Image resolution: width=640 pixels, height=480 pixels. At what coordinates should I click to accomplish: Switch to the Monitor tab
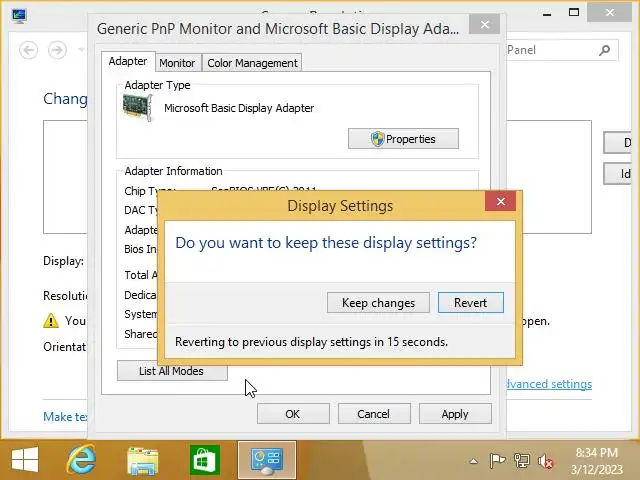tap(177, 63)
